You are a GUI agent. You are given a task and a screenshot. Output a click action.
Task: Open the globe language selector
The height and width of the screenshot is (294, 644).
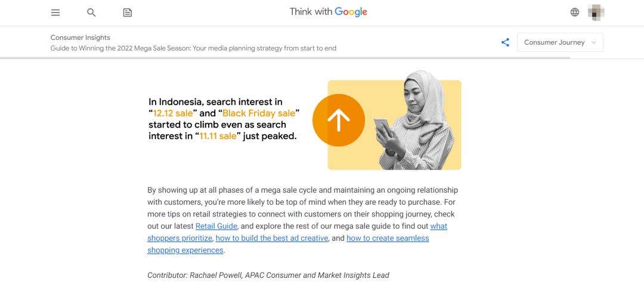click(x=575, y=13)
